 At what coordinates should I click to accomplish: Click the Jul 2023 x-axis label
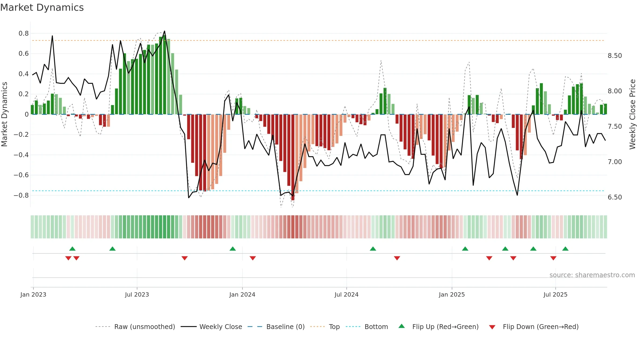(x=137, y=294)
